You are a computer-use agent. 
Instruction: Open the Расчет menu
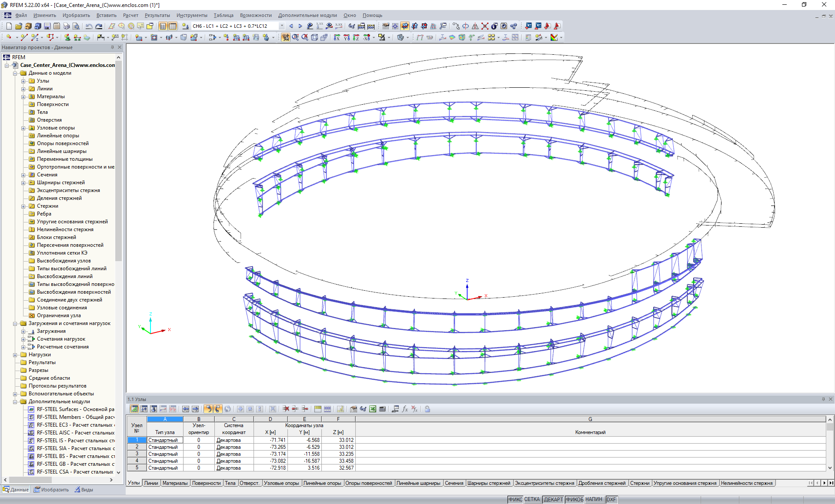[130, 15]
